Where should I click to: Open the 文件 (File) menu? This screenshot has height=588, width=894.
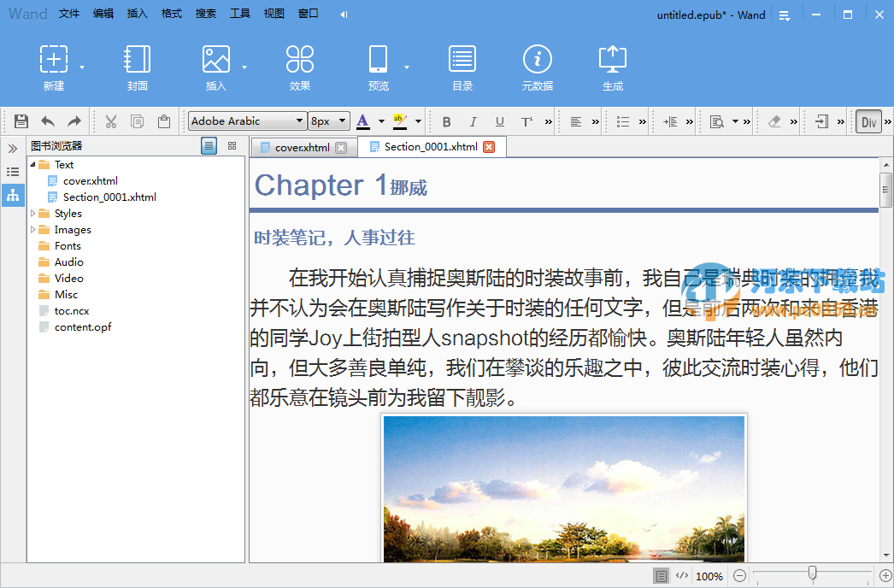(68, 14)
